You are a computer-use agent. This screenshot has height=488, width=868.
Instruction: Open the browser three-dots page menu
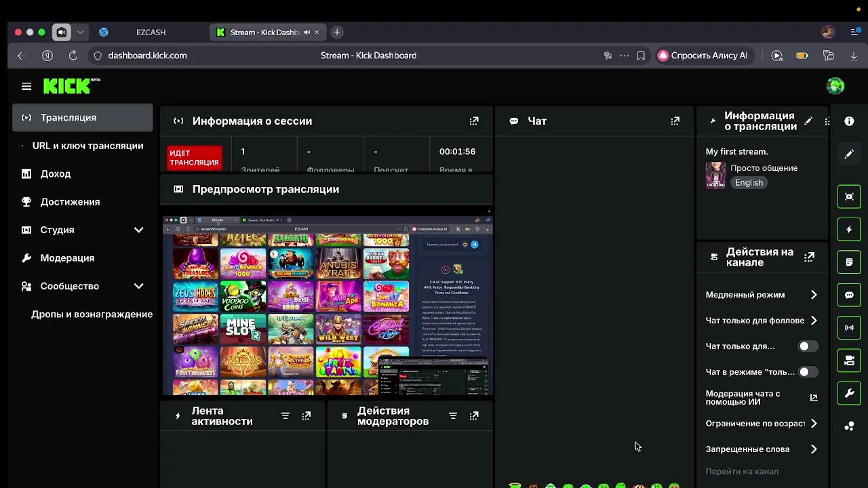click(625, 56)
